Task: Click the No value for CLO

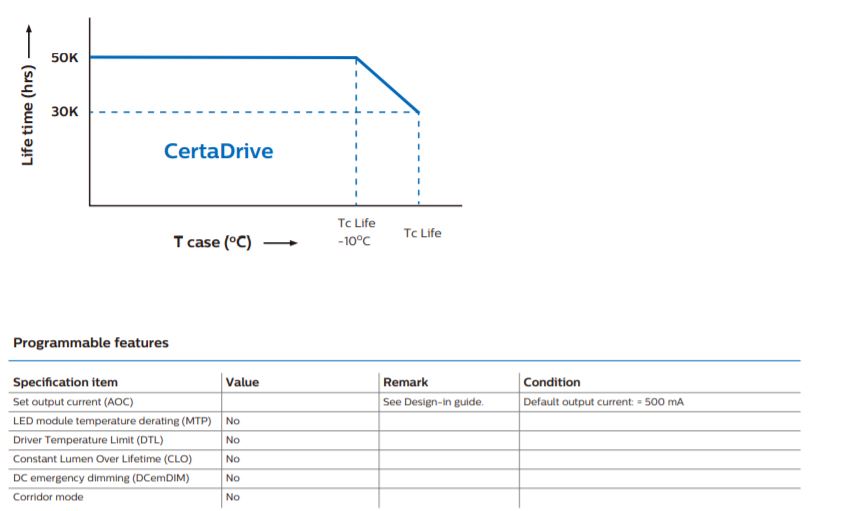Action: point(233,459)
